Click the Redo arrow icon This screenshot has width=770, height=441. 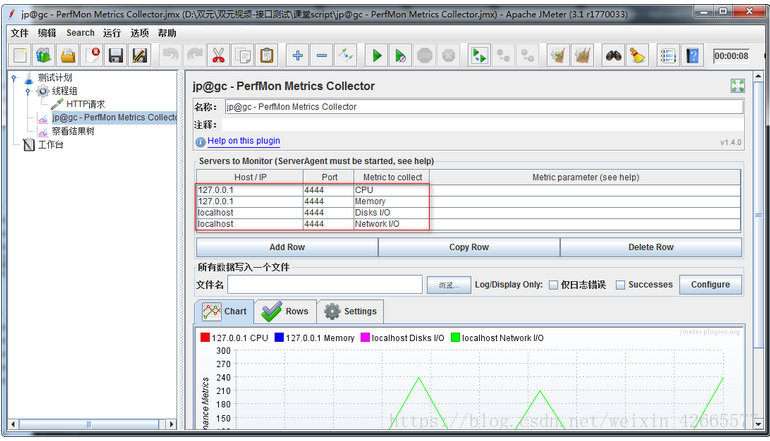coord(194,55)
